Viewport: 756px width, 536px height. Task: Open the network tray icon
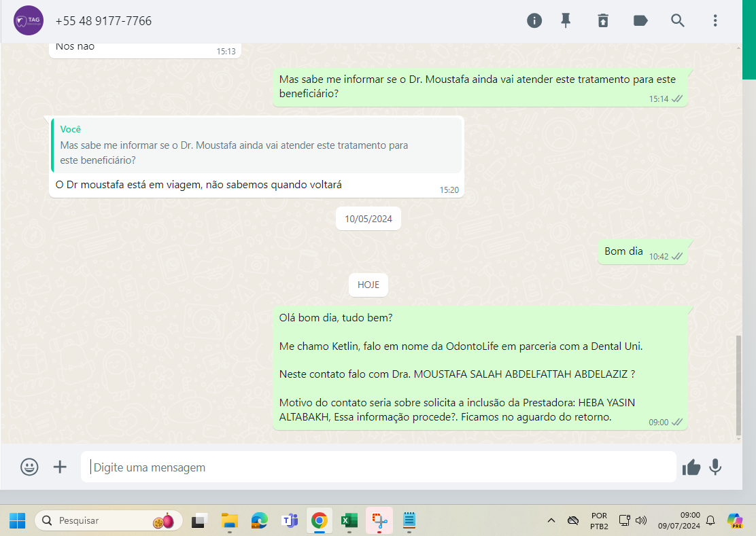click(x=624, y=520)
